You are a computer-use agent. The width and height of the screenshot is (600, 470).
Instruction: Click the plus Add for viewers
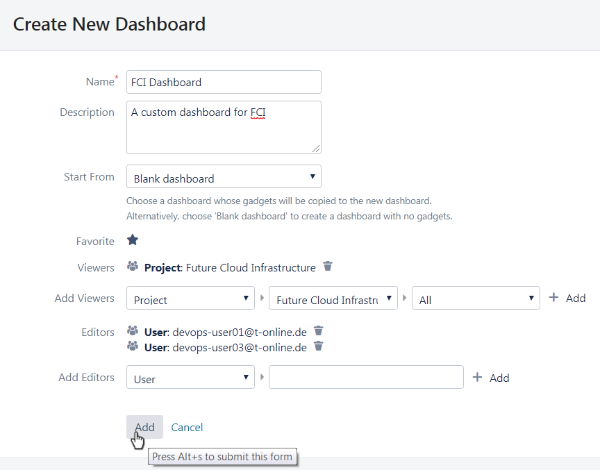click(567, 299)
